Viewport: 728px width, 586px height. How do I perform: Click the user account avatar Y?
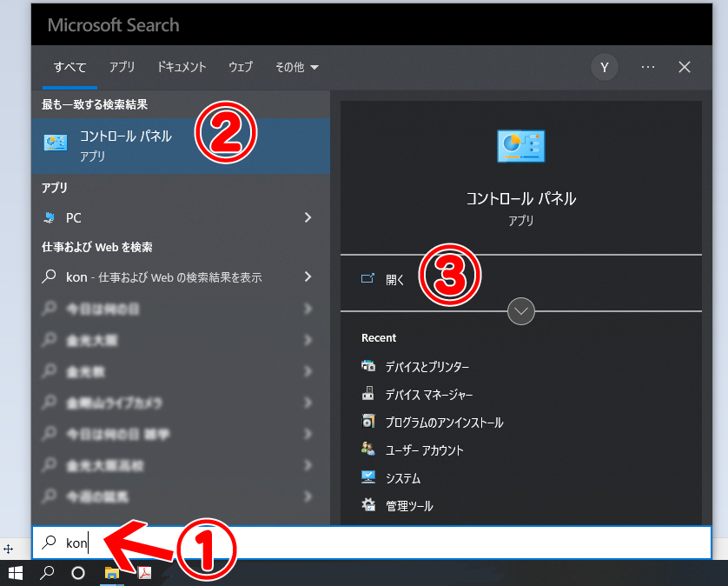point(605,67)
